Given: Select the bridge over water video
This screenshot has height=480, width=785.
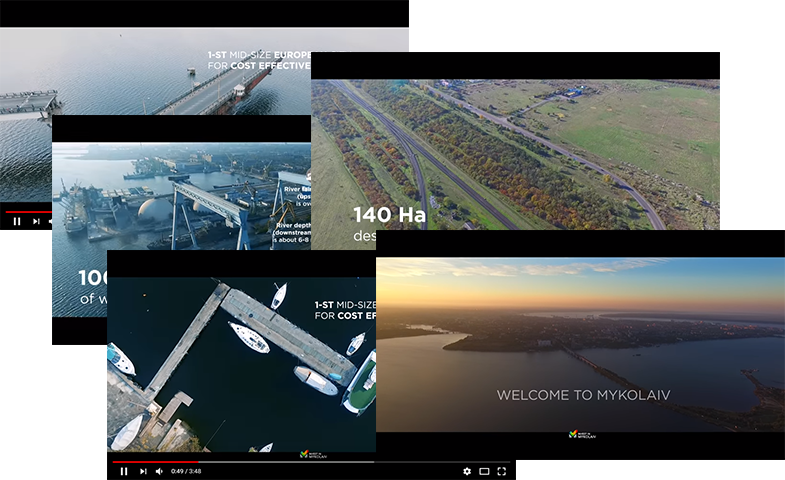Looking at the screenshot, I should click(150, 70).
